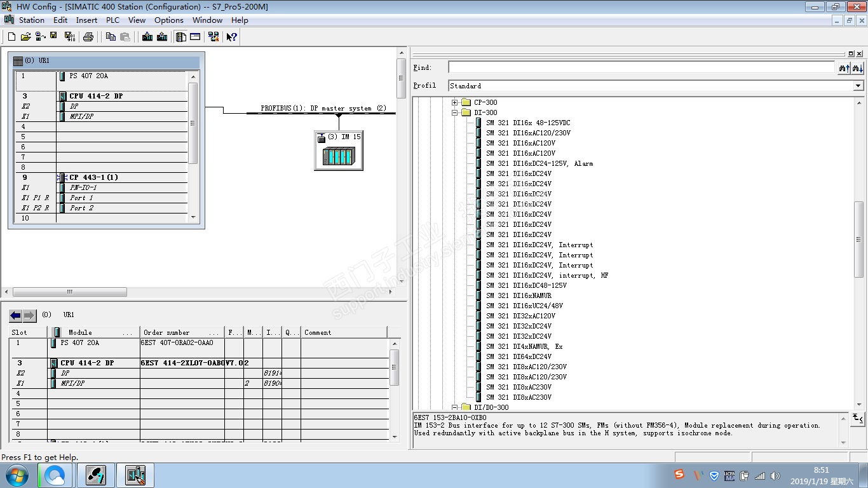
Task: Select the IM 153 station icon on PROFIBUS
Action: [339, 151]
